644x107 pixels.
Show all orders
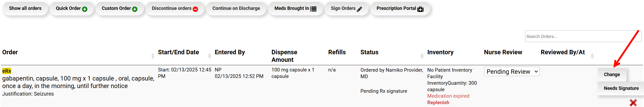(25, 8)
